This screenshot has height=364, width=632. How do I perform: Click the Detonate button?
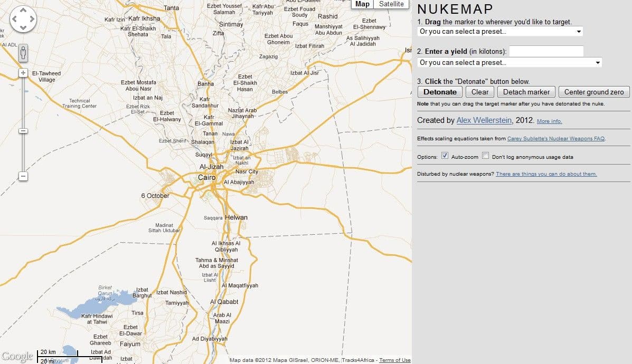[x=440, y=92]
